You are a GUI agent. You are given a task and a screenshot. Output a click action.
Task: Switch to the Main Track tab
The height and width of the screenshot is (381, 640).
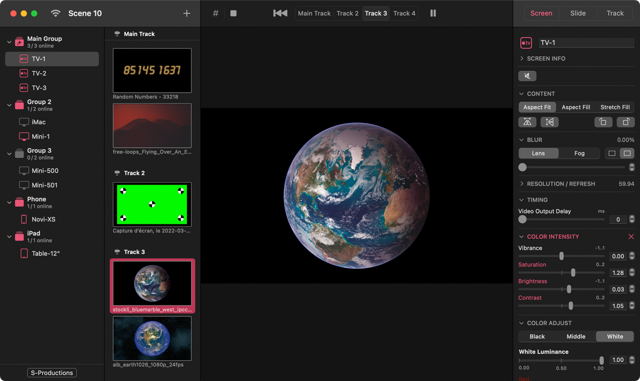click(314, 13)
